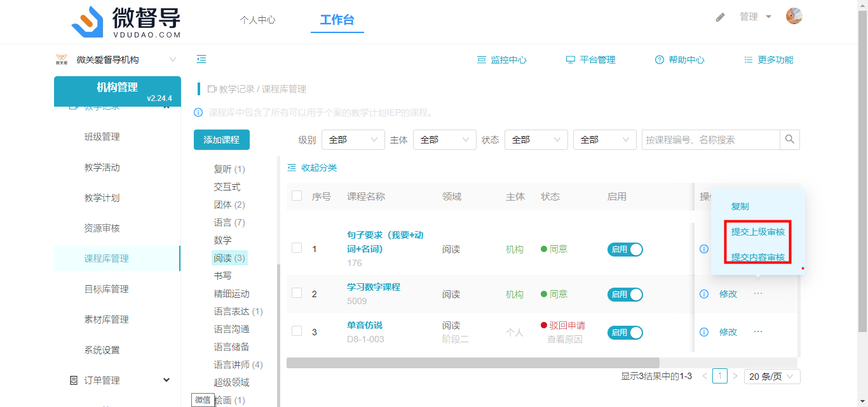Open the 20 条/页 page size dropdown

pyautogui.click(x=772, y=377)
